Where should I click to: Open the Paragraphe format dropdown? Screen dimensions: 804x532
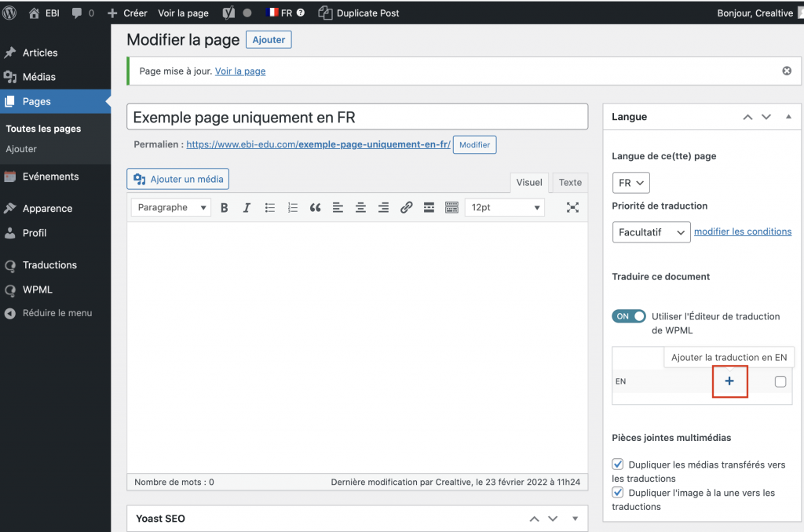pyautogui.click(x=171, y=208)
